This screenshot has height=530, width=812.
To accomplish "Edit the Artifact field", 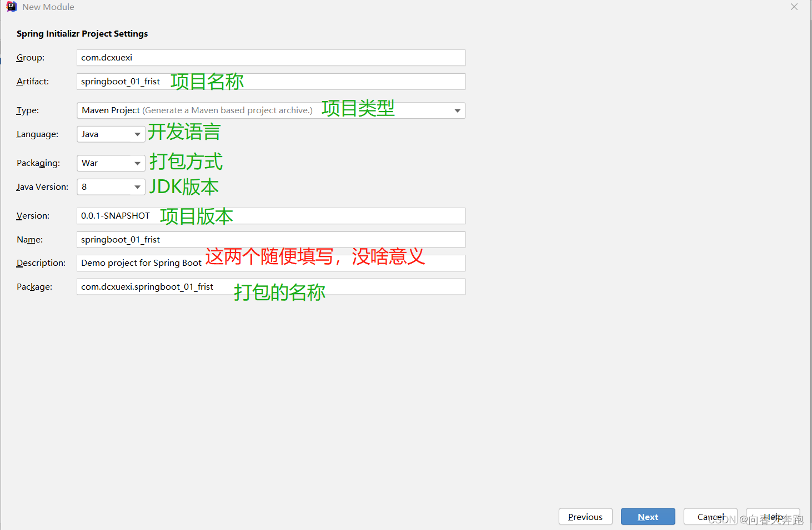I will [x=271, y=82].
